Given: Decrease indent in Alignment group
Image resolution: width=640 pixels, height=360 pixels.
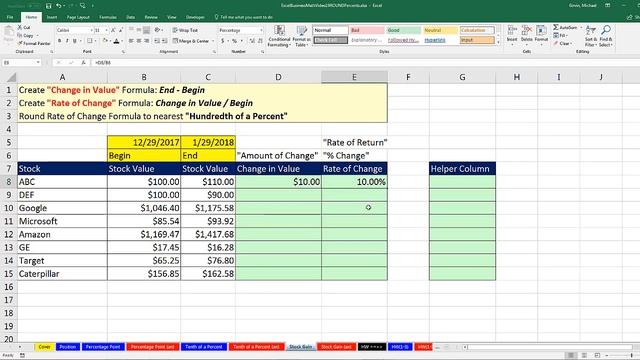Looking at the screenshot, I should tap(157, 41).
